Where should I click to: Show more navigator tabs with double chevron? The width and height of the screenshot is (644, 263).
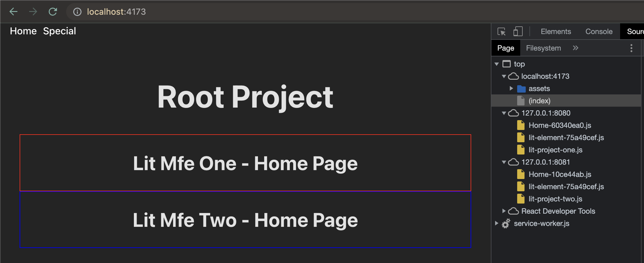[x=575, y=48]
